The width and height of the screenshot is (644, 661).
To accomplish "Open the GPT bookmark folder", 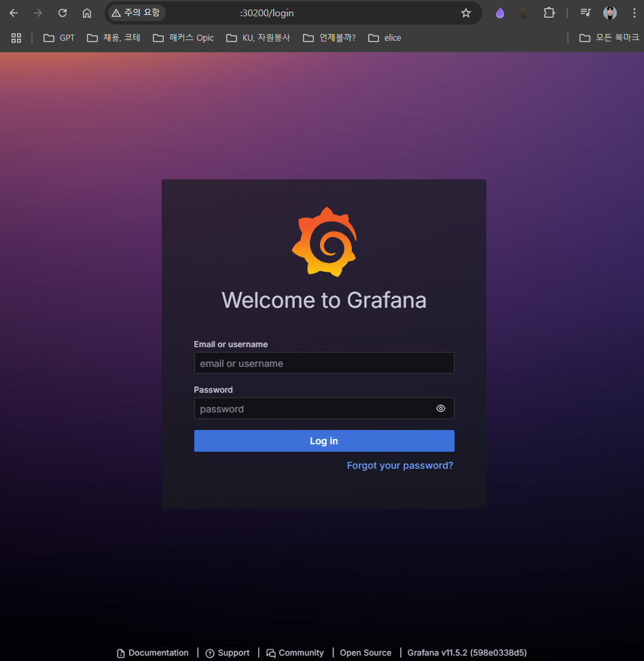I will (59, 38).
